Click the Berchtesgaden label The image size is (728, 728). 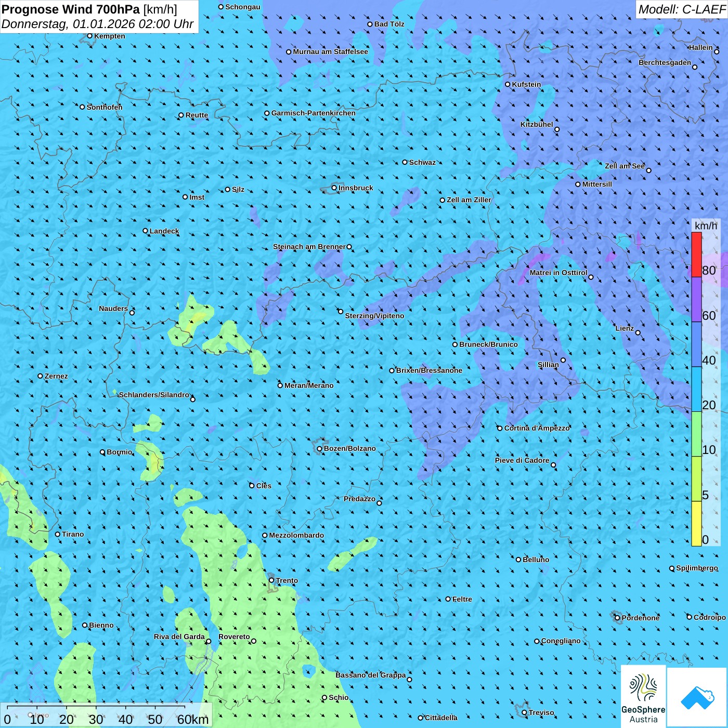coord(665,62)
